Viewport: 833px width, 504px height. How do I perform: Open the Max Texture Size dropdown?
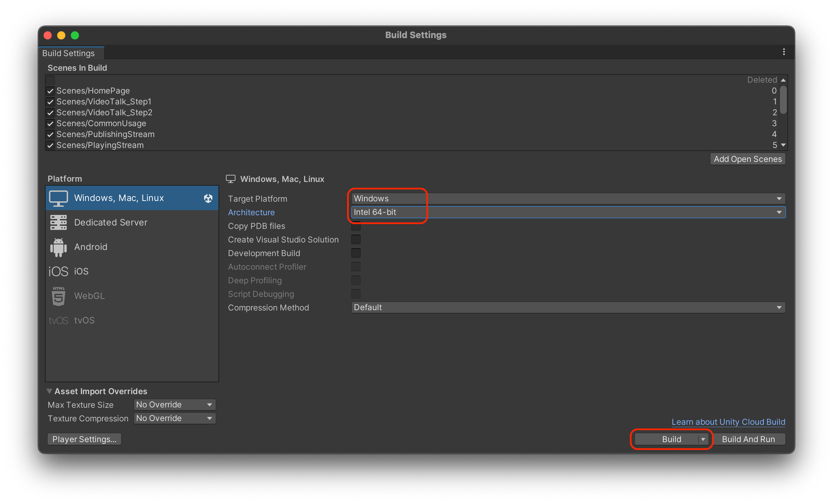point(175,405)
